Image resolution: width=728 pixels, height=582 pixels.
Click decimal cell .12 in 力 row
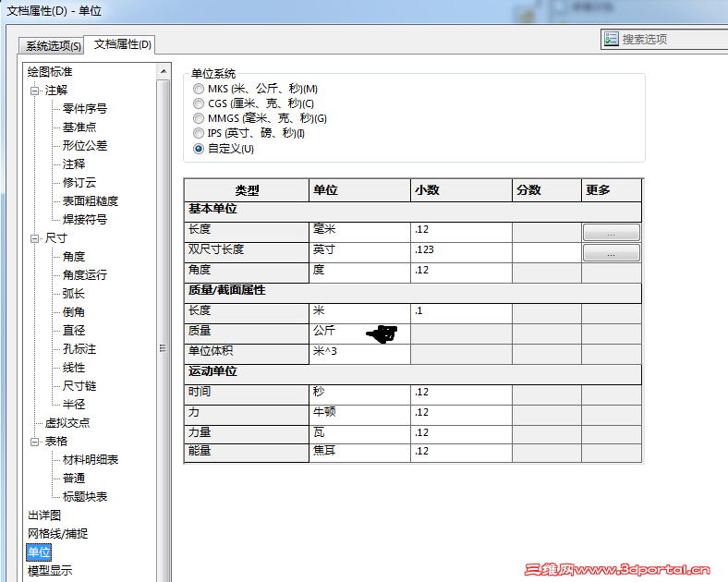pyautogui.click(x=462, y=416)
